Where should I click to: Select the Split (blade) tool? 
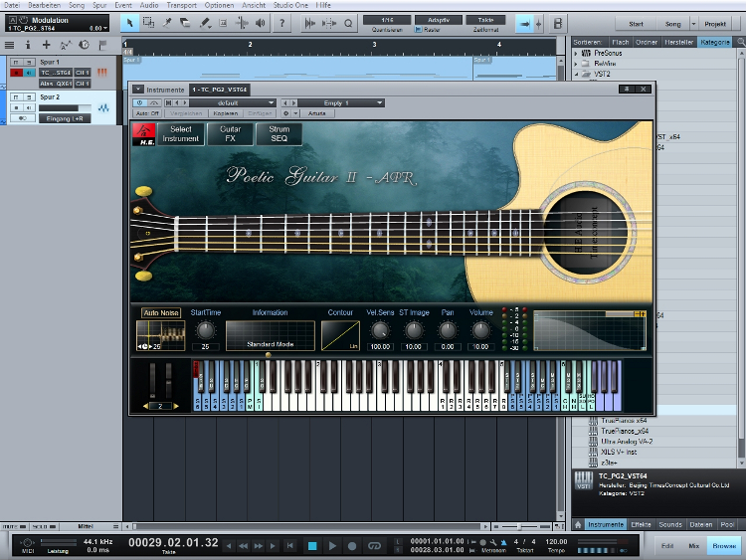[167, 23]
